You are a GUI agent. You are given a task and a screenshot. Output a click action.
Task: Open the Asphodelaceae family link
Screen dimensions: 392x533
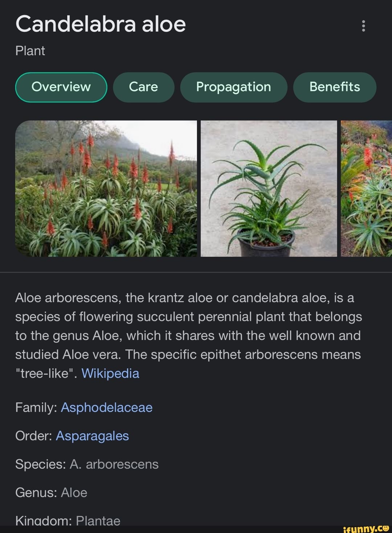pyautogui.click(x=106, y=407)
